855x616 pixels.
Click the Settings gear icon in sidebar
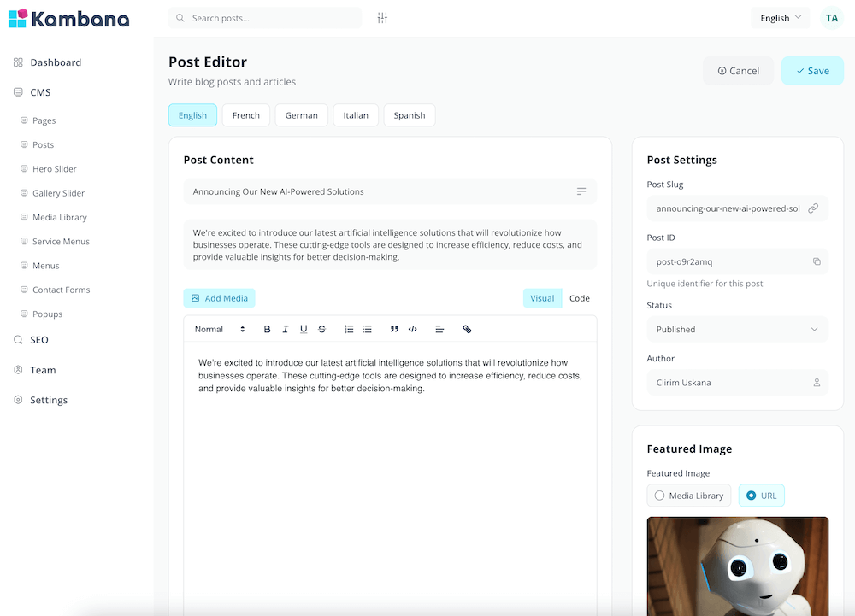tap(18, 400)
